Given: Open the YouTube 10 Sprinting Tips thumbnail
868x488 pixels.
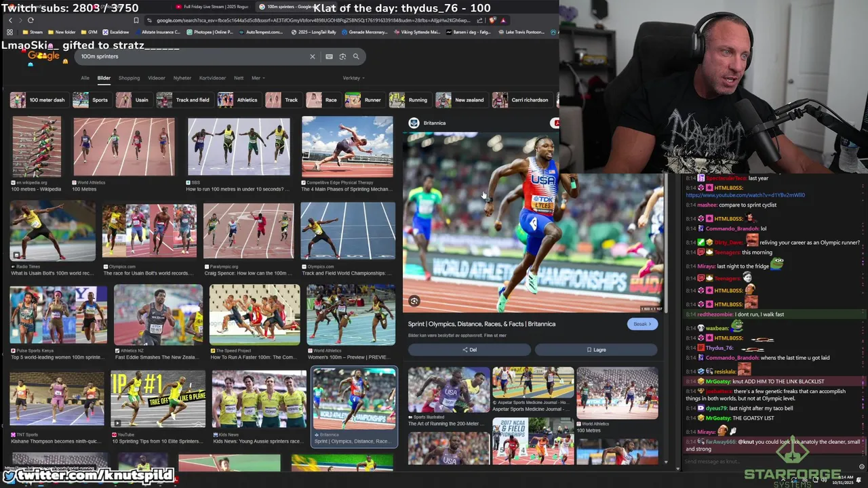Looking at the screenshot, I should coord(158,399).
